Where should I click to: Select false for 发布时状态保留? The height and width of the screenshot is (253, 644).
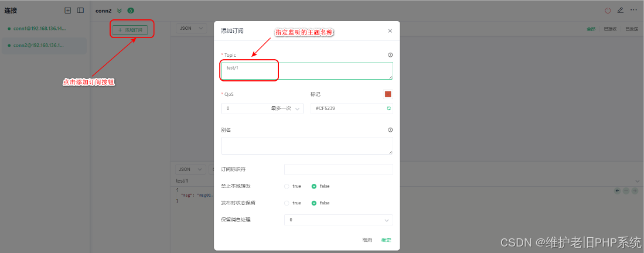(x=321, y=203)
